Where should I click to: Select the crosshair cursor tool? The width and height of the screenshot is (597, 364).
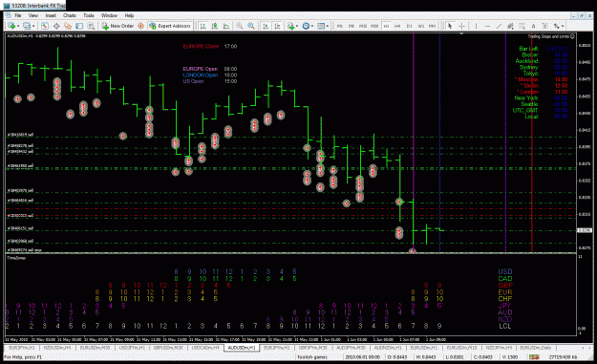(x=461, y=26)
